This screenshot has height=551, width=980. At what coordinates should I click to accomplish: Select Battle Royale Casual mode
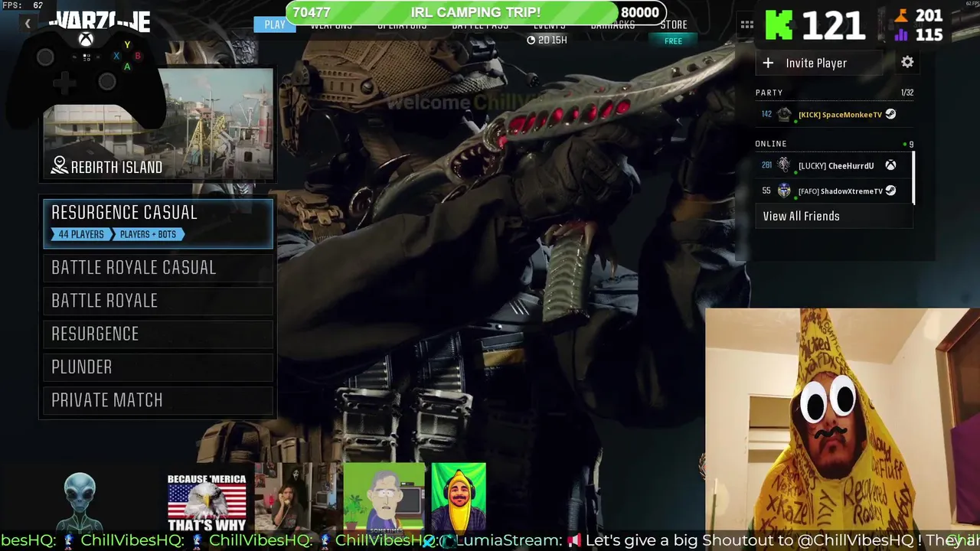158,268
